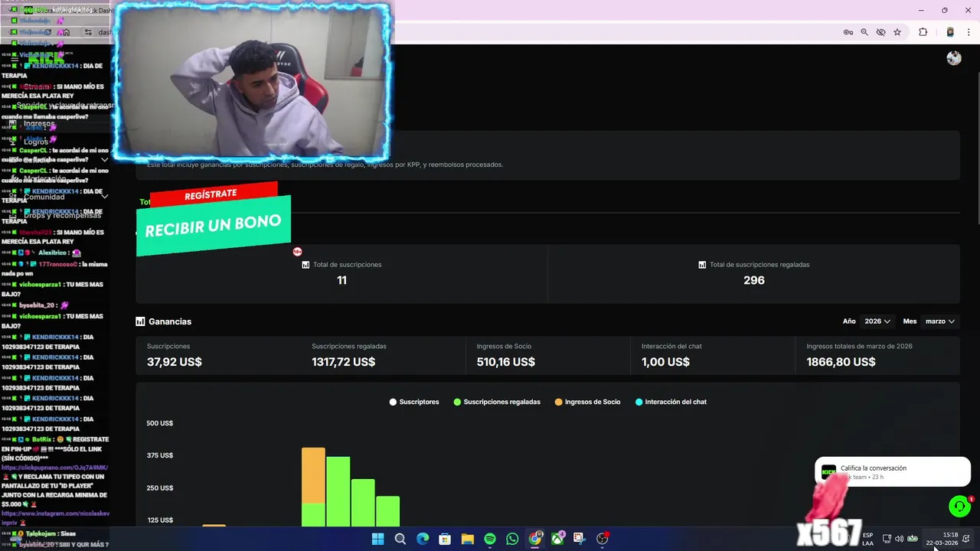Image resolution: width=980 pixels, height=551 pixels.
Task: Toggle the Suscripciones regaladas legend series
Action: (497, 402)
